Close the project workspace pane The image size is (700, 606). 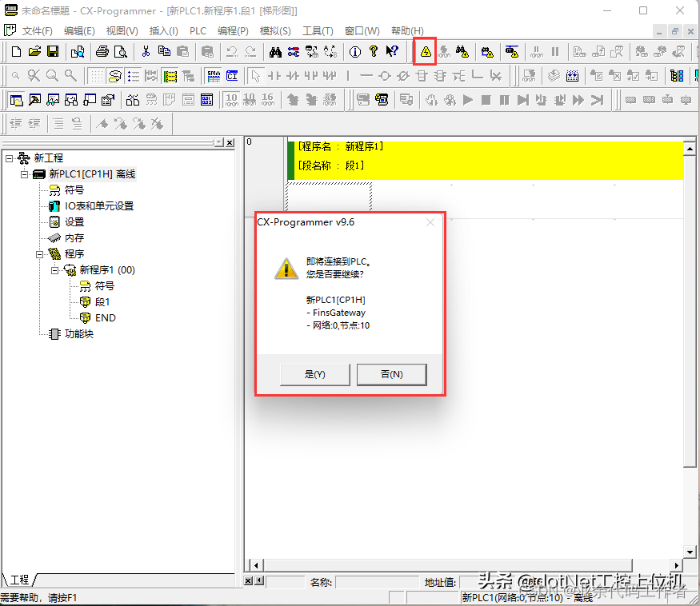tap(230, 143)
